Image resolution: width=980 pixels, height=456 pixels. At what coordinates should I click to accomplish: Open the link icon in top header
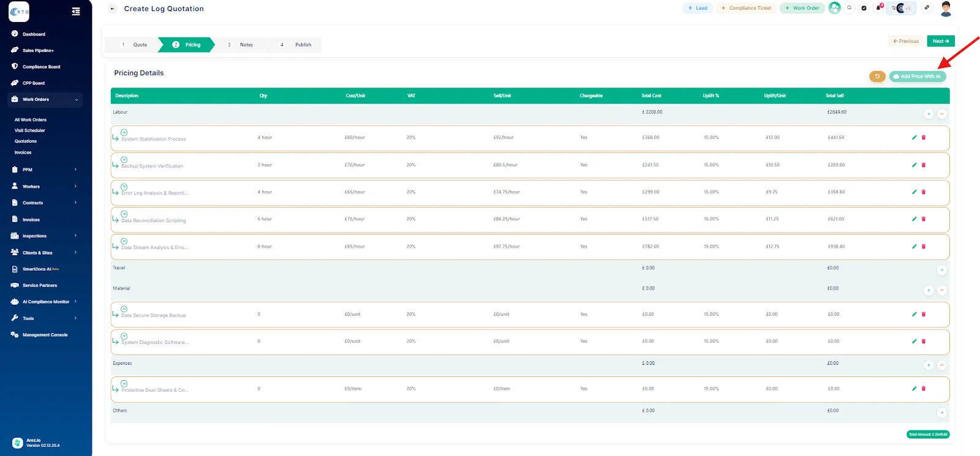click(927, 8)
